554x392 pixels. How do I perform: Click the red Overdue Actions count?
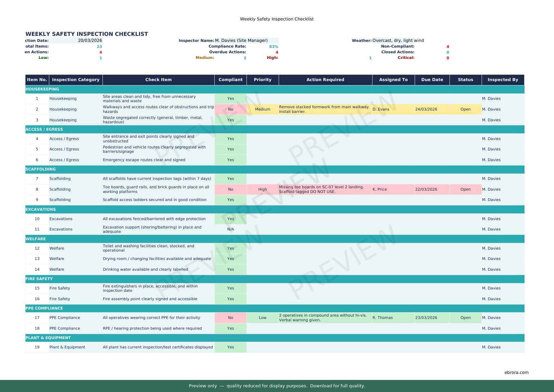click(276, 52)
